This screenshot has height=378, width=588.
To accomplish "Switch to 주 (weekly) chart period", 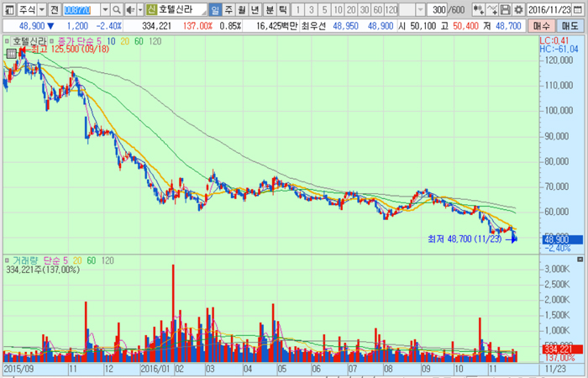I will pyautogui.click(x=229, y=10).
